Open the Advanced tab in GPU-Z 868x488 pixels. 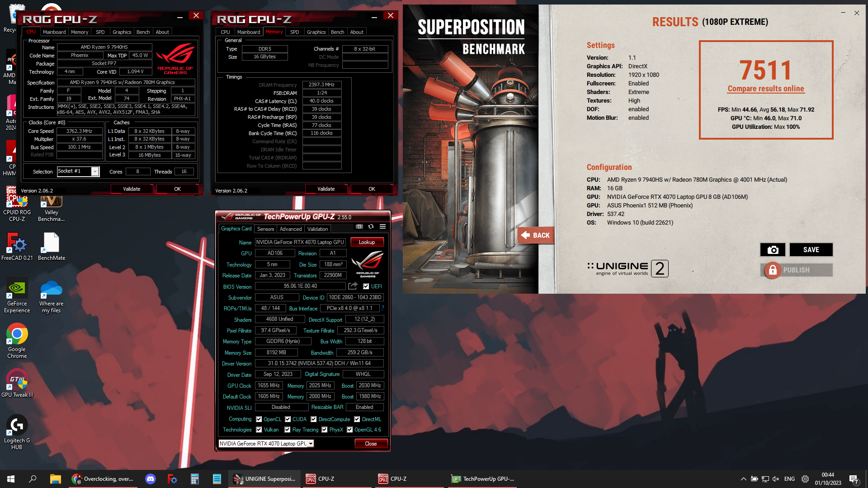pyautogui.click(x=291, y=229)
